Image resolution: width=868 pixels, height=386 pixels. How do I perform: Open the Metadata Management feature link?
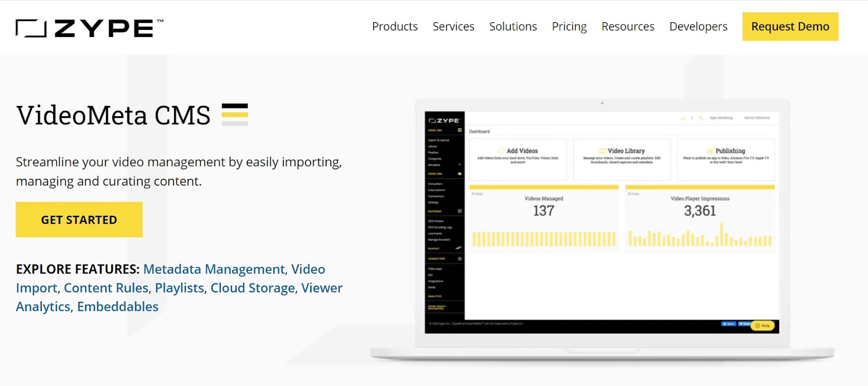[x=214, y=269]
